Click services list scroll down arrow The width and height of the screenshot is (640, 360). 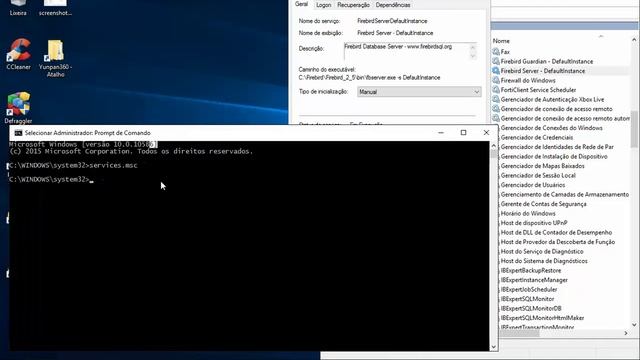pyautogui.click(x=634, y=325)
